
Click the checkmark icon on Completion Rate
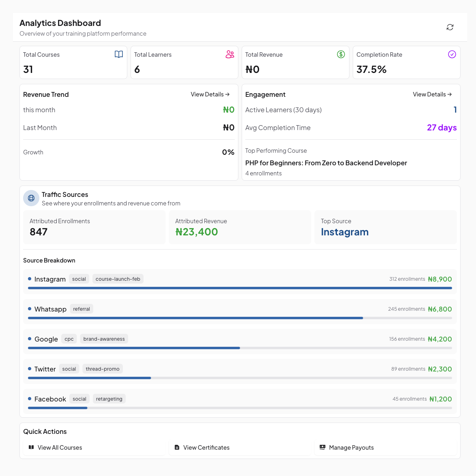pos(452,54)
